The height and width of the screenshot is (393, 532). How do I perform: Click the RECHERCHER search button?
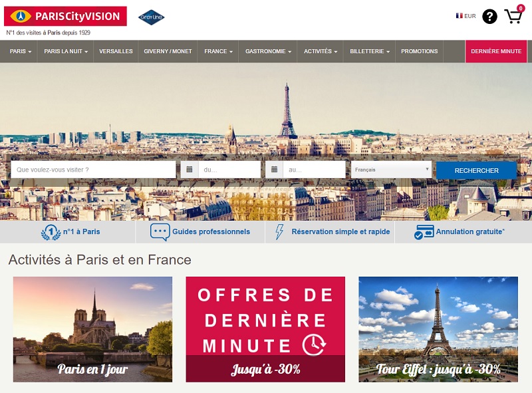(476, 170)
